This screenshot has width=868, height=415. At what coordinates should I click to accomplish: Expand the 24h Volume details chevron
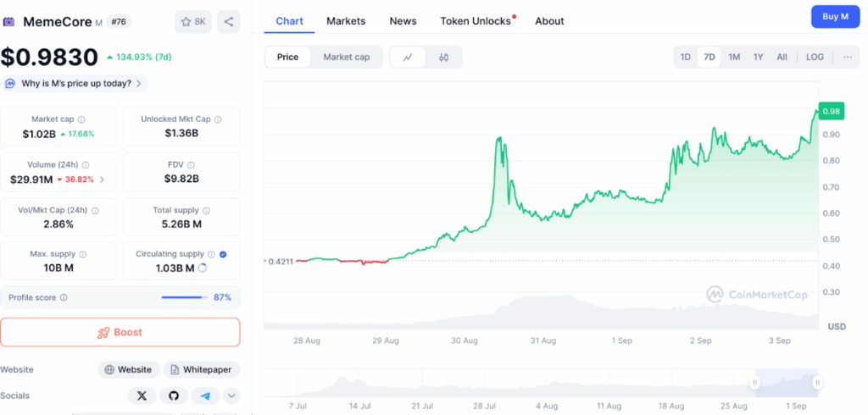point(103,180)
